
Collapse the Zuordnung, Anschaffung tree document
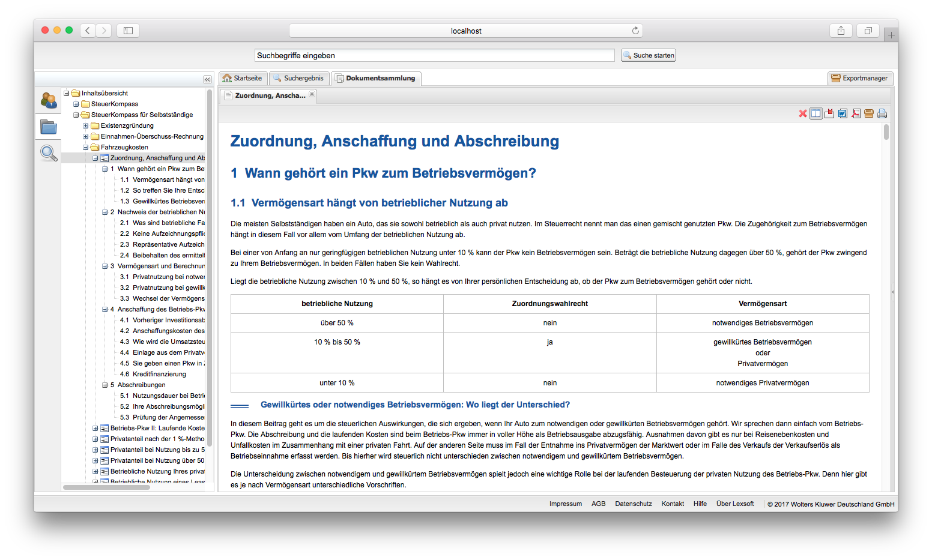[95, 158]
